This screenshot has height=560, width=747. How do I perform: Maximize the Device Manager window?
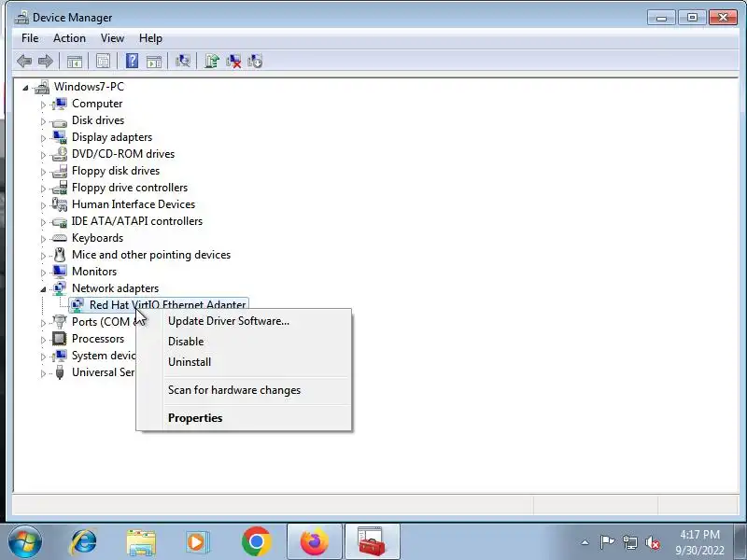coord(692,18)
